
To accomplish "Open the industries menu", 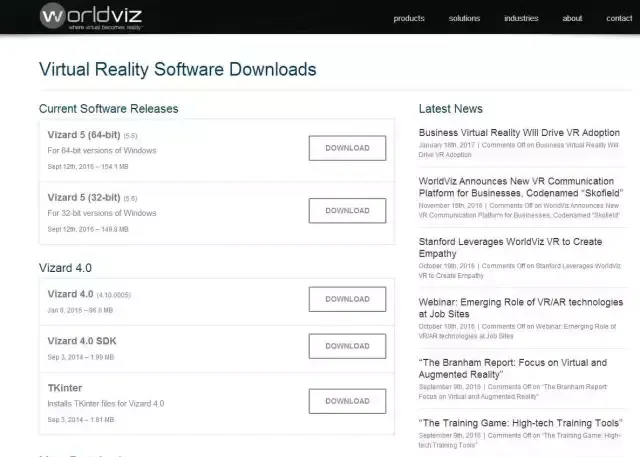I will pos(521,18).
